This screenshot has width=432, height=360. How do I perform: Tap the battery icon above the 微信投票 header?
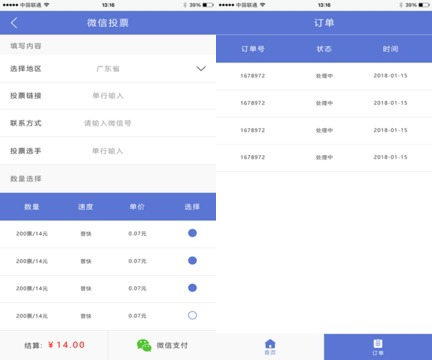208,5
